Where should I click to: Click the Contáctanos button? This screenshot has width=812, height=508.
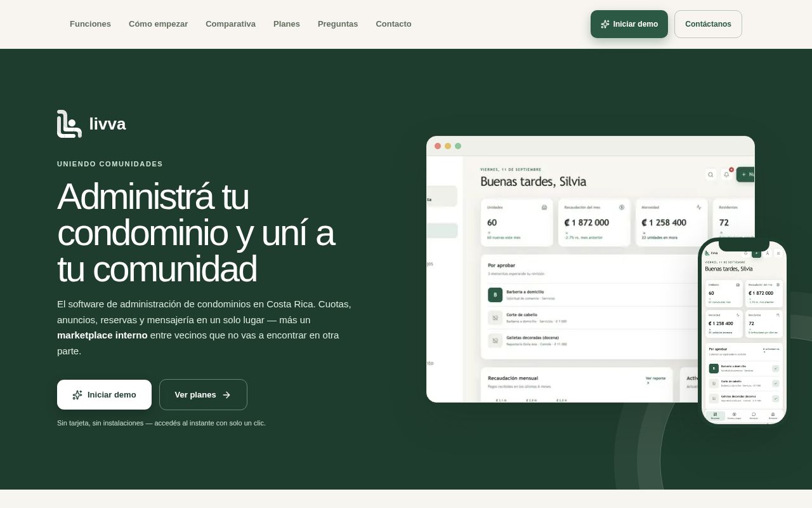pos(708,24)
